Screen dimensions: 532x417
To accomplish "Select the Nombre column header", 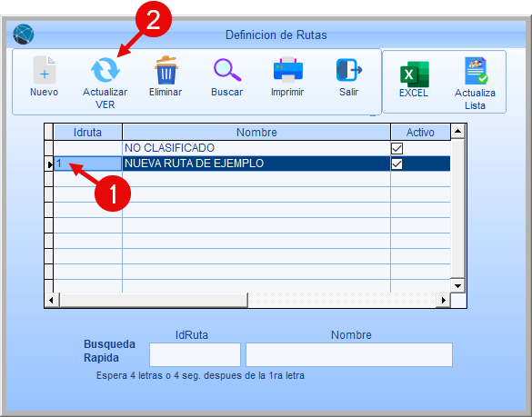I will 256,132.
